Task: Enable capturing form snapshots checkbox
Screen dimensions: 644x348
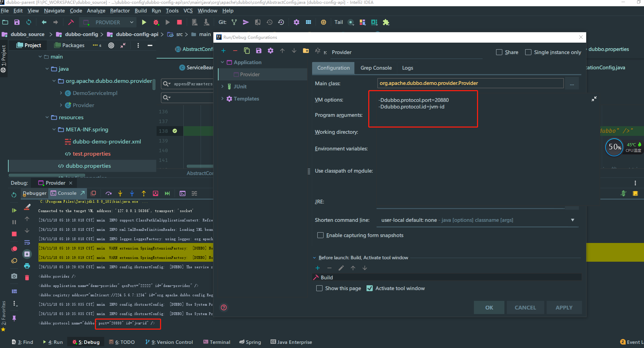Action: 320,235
